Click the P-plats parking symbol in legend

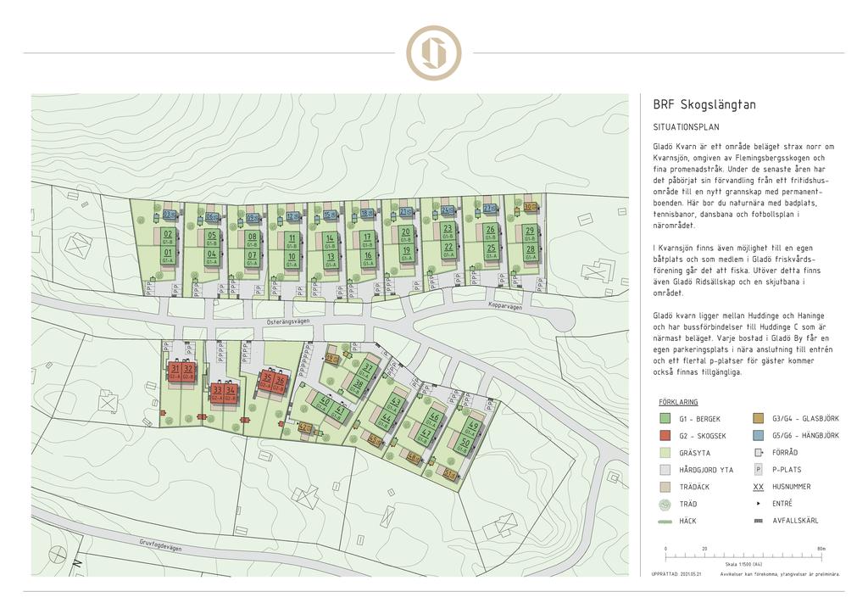point(759,470)
